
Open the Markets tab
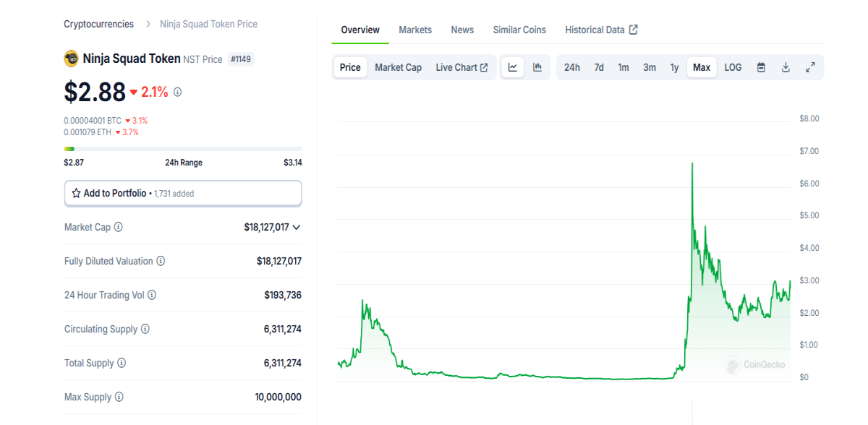[415, 30]
